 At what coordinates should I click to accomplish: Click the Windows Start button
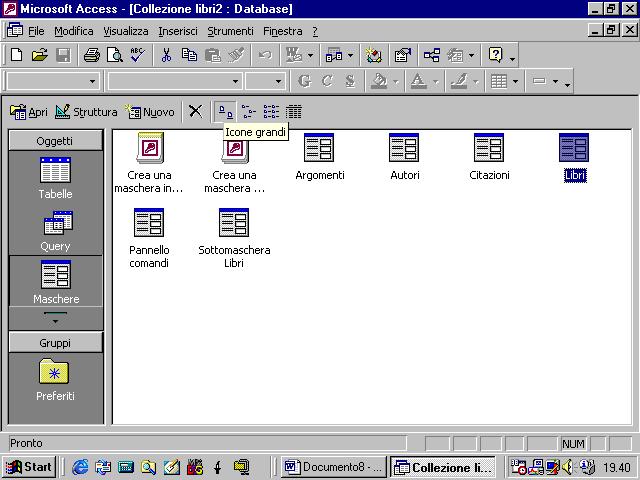coord(29,466)
